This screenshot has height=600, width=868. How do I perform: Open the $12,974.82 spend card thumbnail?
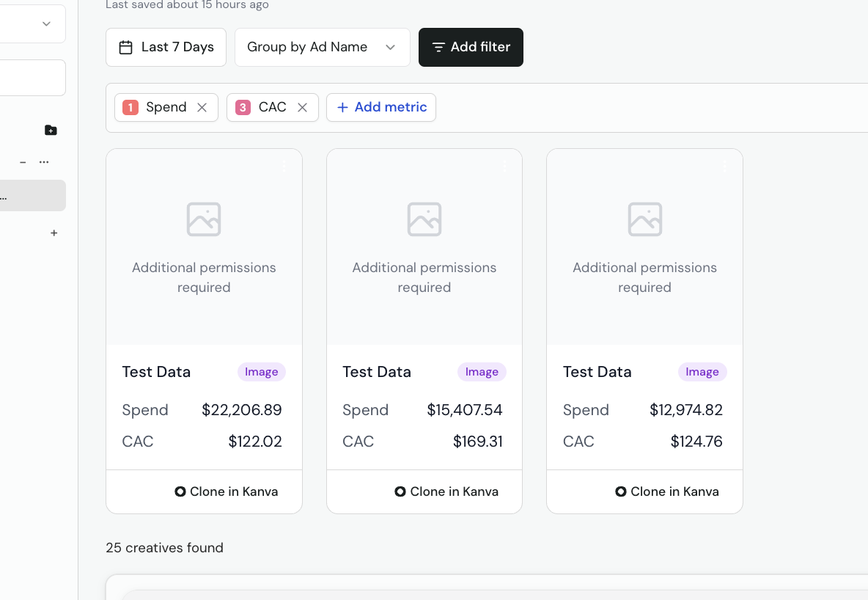point(644,247)
